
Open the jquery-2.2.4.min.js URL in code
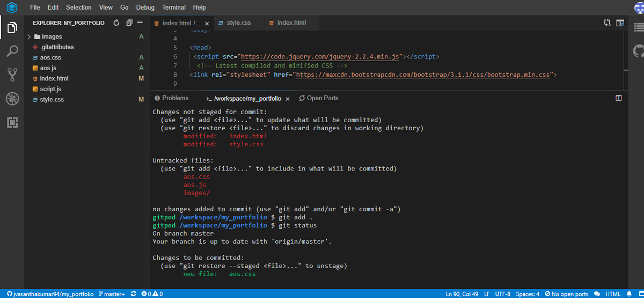pos(320,56)
